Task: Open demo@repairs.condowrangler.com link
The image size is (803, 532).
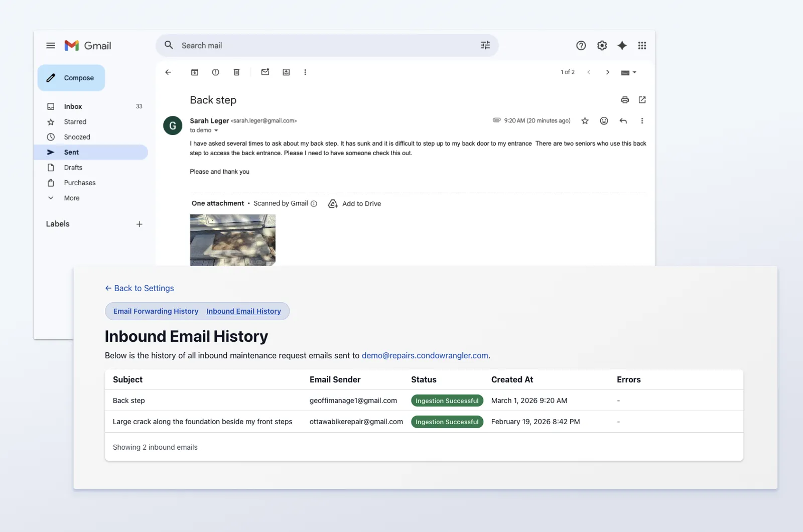Action: tap(425, 355)
